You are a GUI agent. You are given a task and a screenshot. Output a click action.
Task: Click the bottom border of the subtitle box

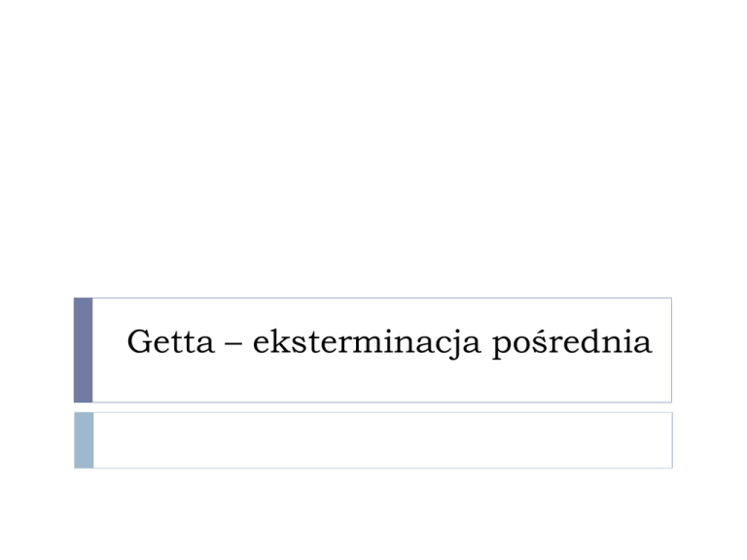[x=382, y=468]
